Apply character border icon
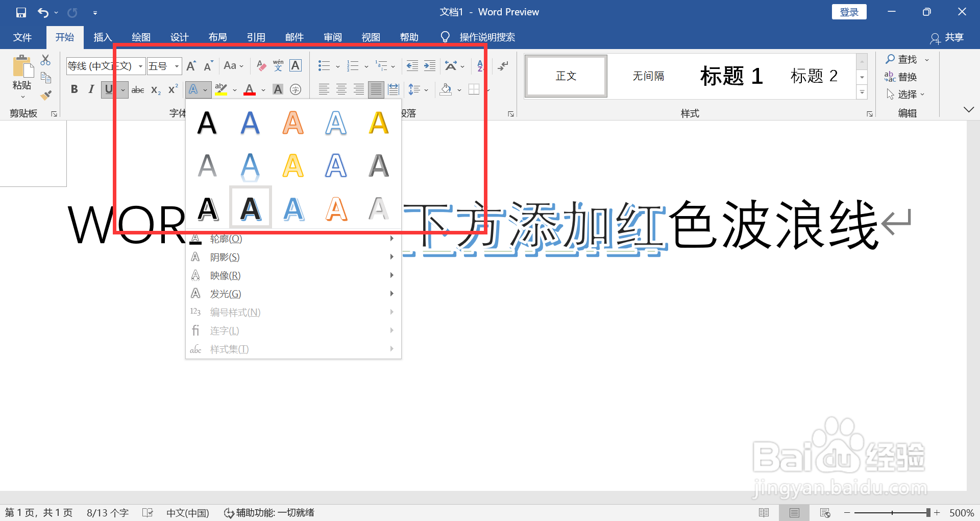 point(296,66)
